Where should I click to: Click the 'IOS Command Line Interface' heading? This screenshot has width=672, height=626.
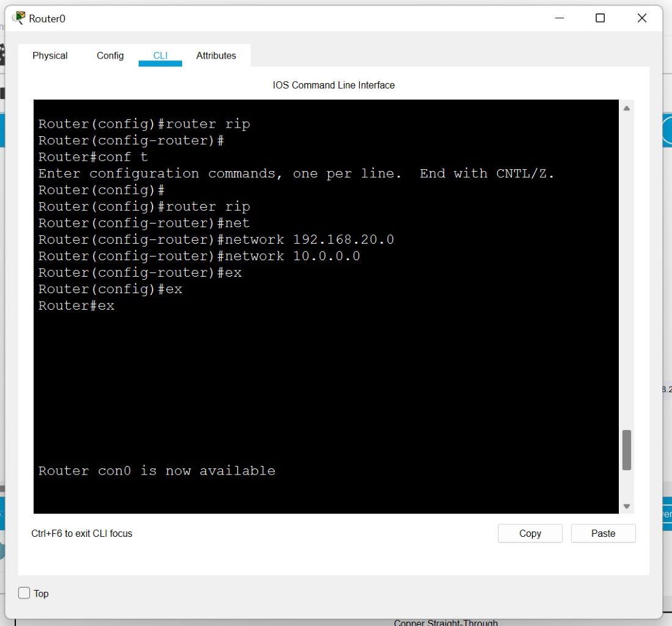tap(334, 85)
